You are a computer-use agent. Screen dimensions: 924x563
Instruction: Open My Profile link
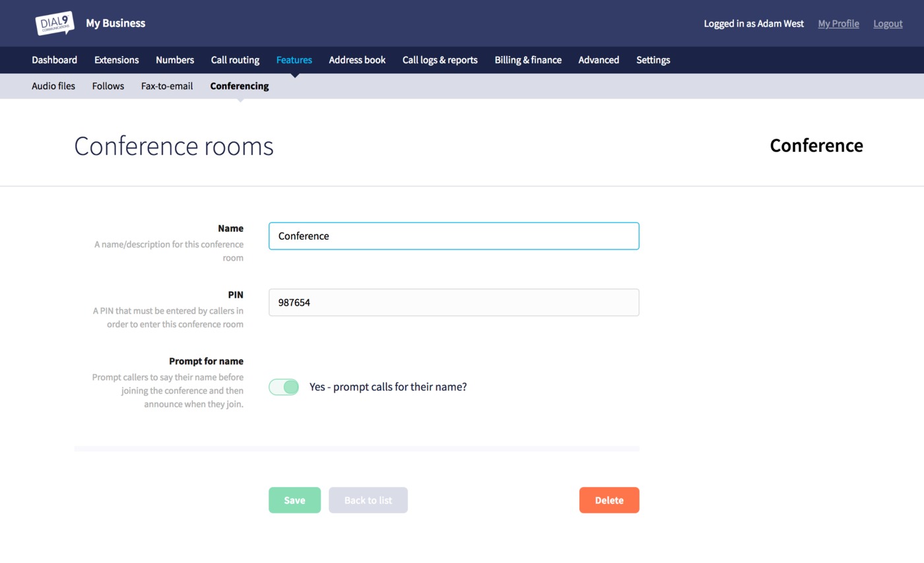838,23
